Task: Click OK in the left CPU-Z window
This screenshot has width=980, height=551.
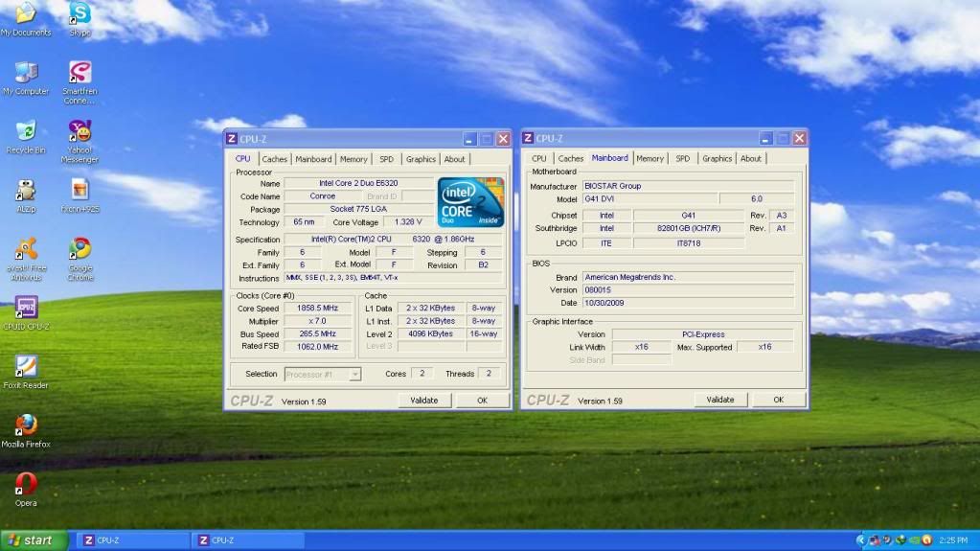Action: click(x=482, y=401)
